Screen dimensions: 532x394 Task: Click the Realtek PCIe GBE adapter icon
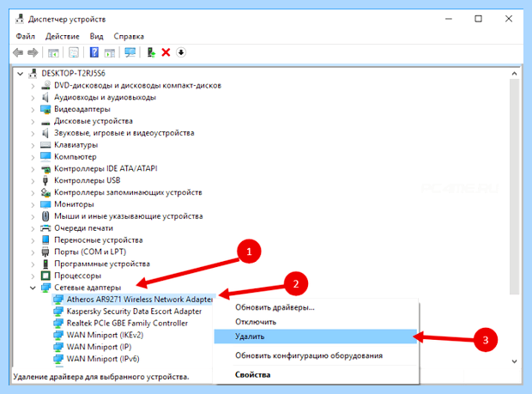pos(58,323)
